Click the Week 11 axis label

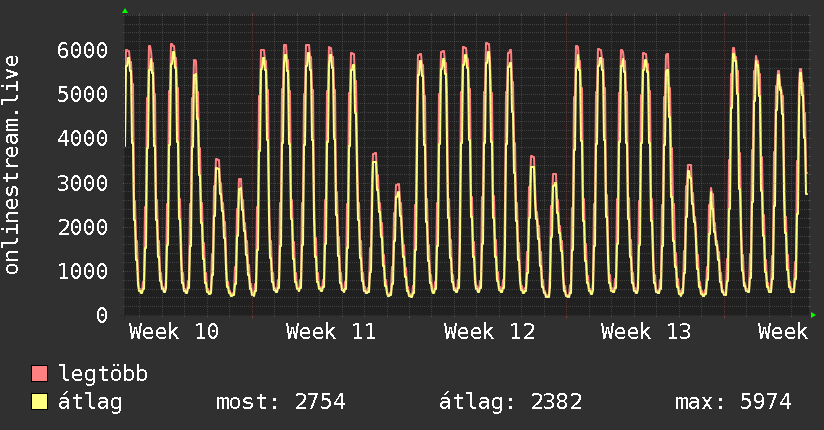click(331, 332)
